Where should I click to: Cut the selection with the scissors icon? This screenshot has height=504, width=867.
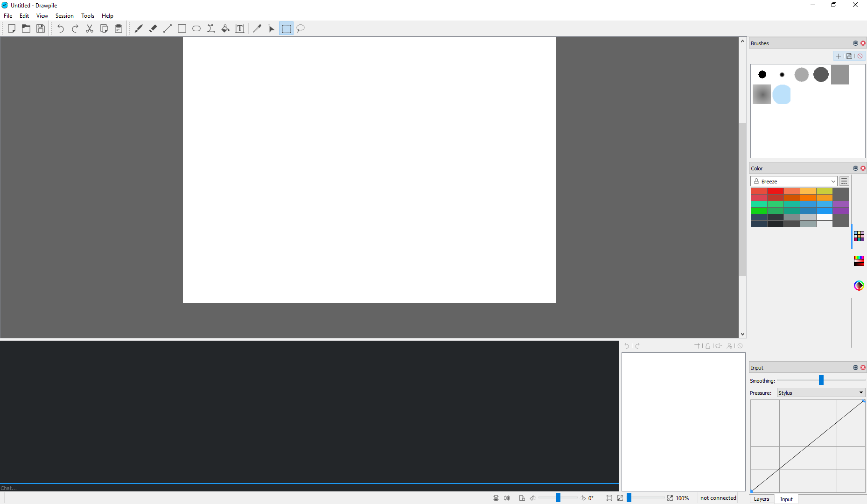[x=90, y=28]
